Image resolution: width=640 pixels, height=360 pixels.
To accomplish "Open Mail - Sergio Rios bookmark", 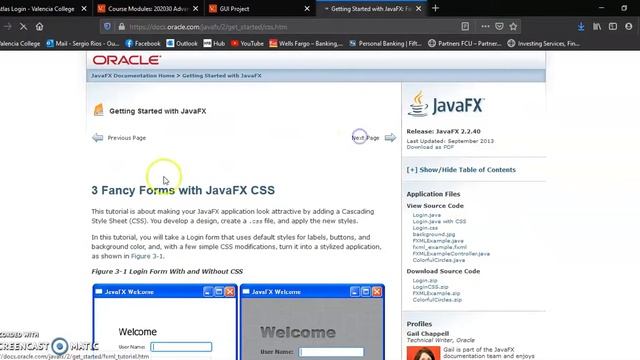I will point(83,43).
